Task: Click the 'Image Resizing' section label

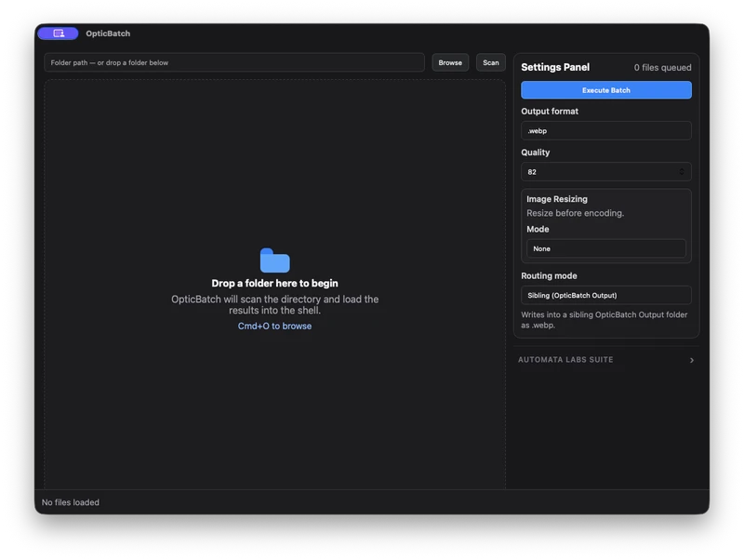Action: point(556,199)
